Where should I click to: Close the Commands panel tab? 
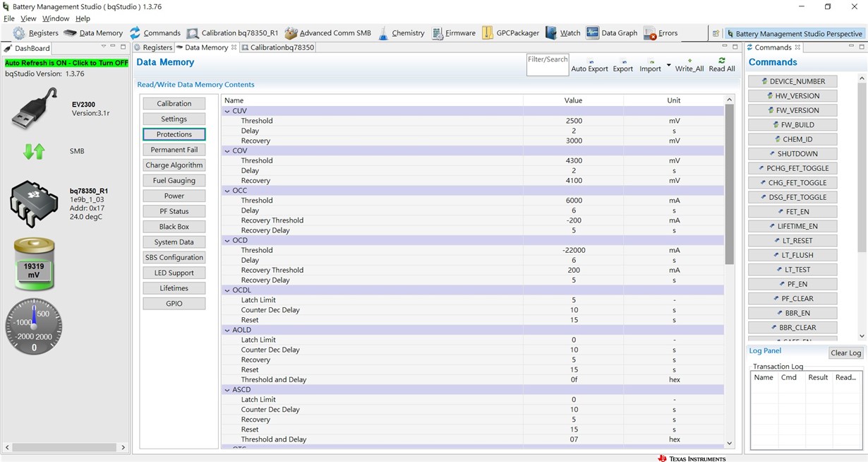coord(797,47)
